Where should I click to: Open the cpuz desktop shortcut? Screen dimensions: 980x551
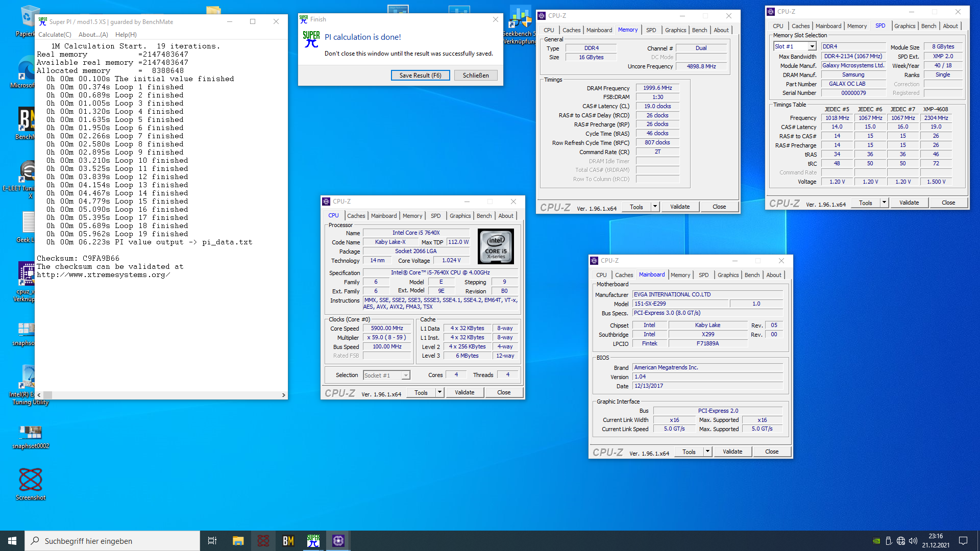click(24, 282)
